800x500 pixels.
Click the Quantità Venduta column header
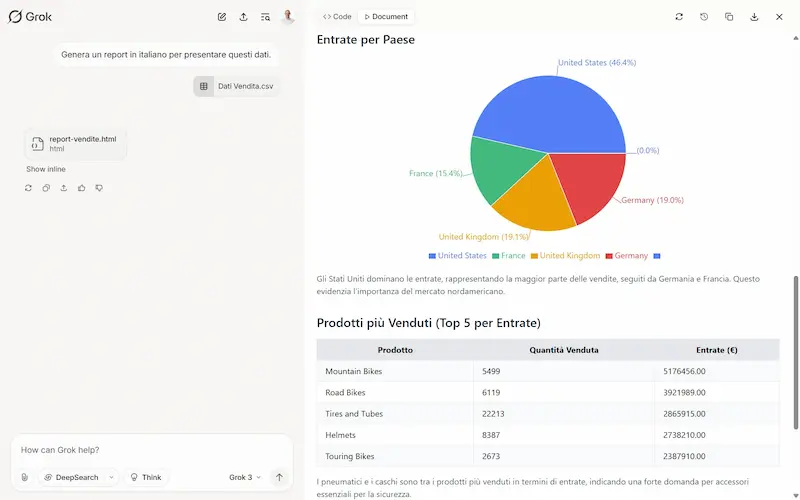pos(564,350)
